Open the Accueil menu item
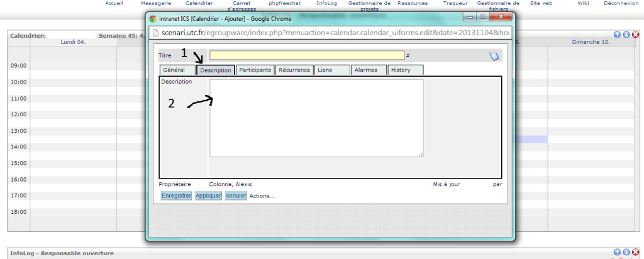Screen dimensions: 644x259 pos(114,3)
